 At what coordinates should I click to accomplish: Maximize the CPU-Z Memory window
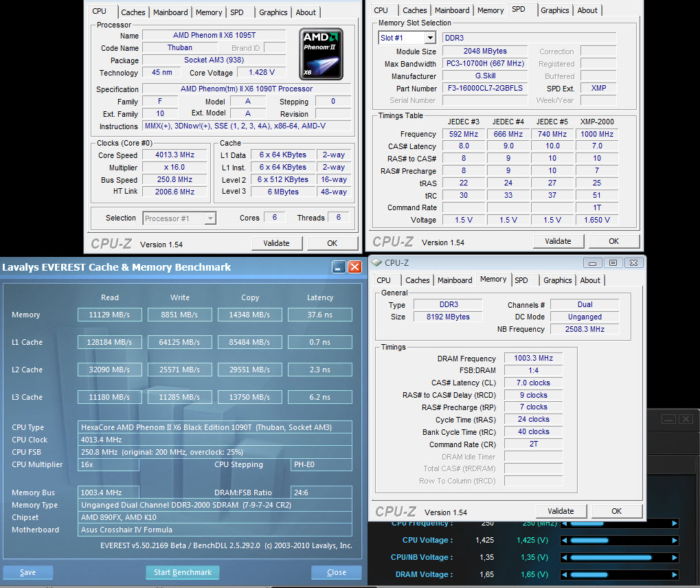click(613, 262)
